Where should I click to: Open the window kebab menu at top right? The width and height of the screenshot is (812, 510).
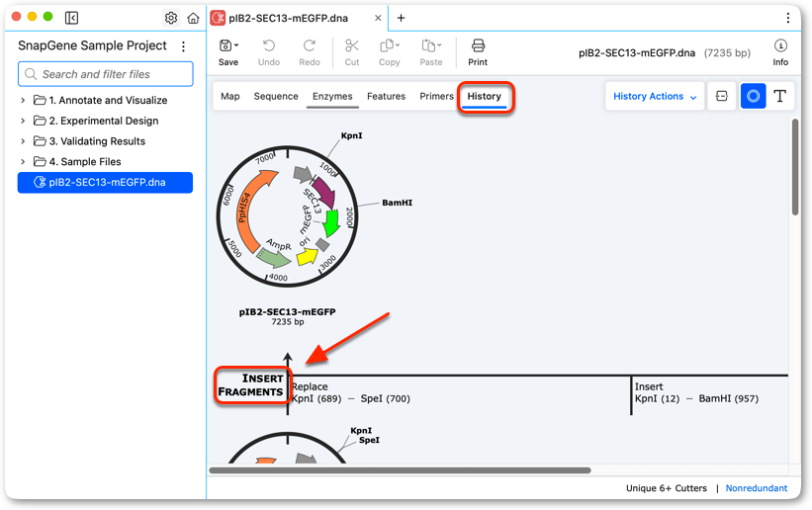(x=787, y=18)
